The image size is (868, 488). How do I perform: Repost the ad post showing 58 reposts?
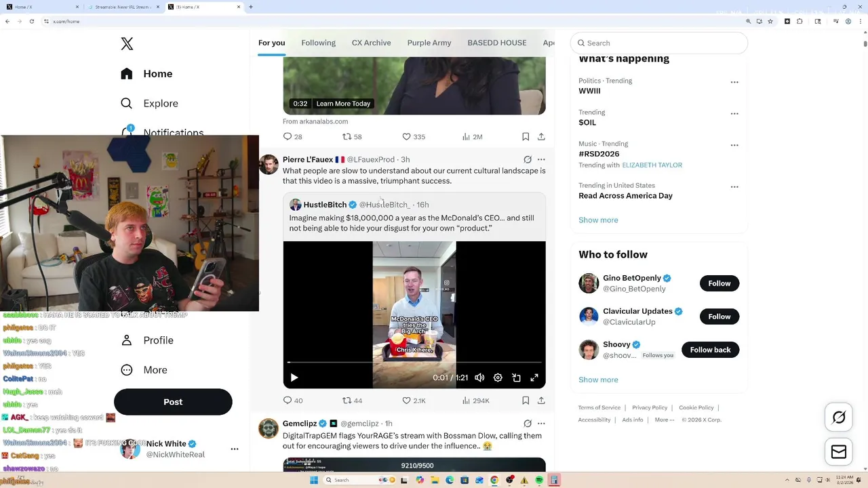pos(352,137)
